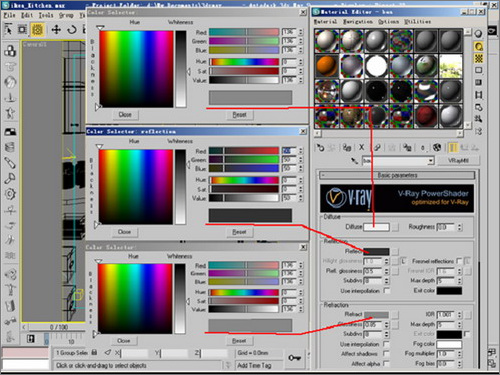This screenshot has height=375, width=500.
Task: Click Put to Library icon
Action: (407, 148)
